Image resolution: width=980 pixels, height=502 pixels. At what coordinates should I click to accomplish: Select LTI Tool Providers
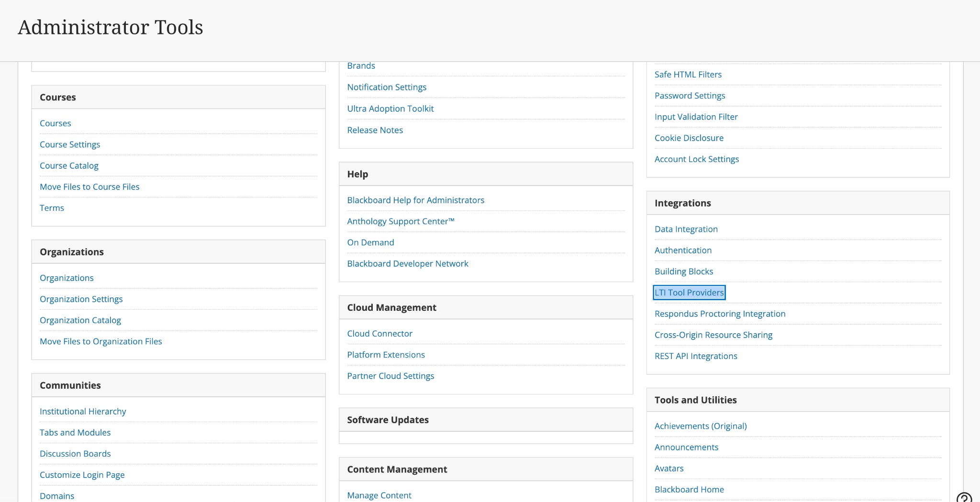pos(690,293)
